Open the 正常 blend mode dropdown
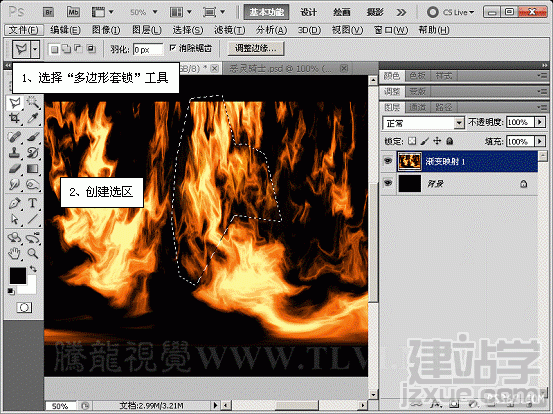The image size is (553, 414). pyautogui.click(x=423, y=123)
